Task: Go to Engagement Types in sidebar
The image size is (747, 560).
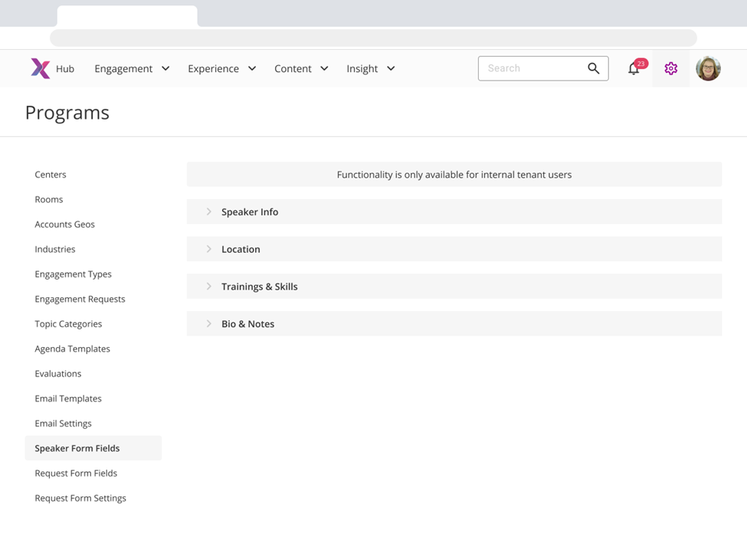Action: click(73, 274)
